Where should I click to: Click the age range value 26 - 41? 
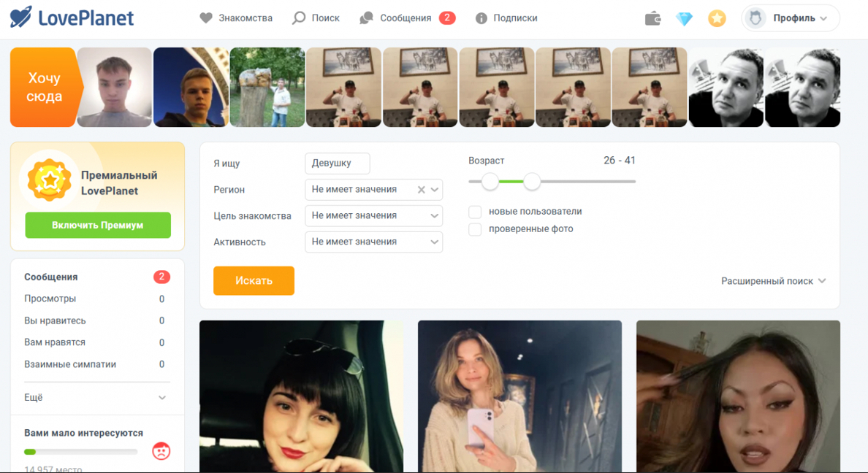point(620,161)
